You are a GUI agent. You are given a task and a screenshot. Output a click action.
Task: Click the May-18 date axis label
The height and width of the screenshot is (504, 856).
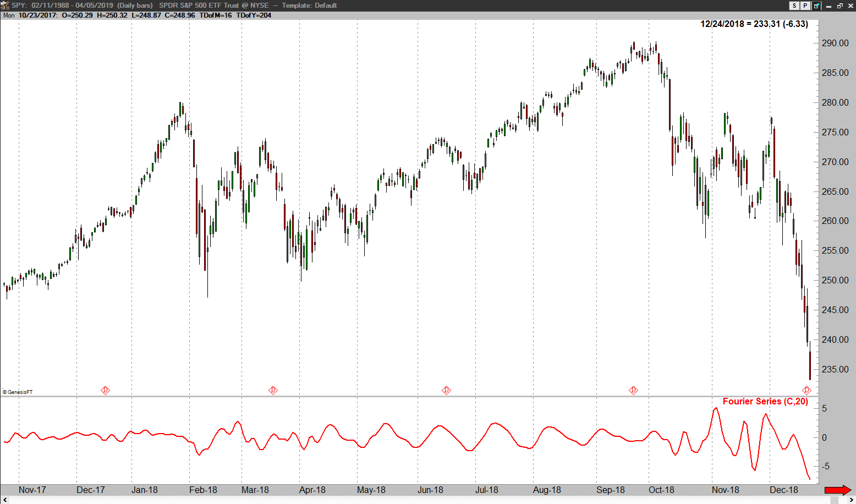click(x=371, y=490)
